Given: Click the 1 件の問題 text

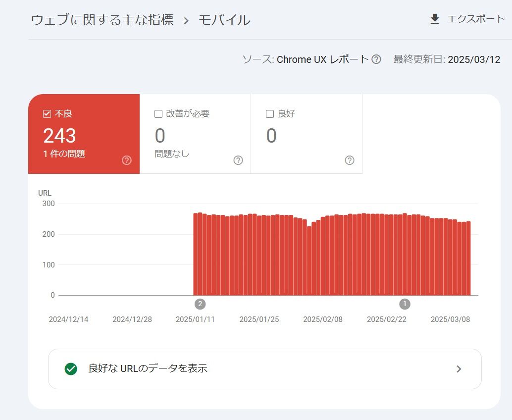Looking at the screenshot, I should pos(64,154).
